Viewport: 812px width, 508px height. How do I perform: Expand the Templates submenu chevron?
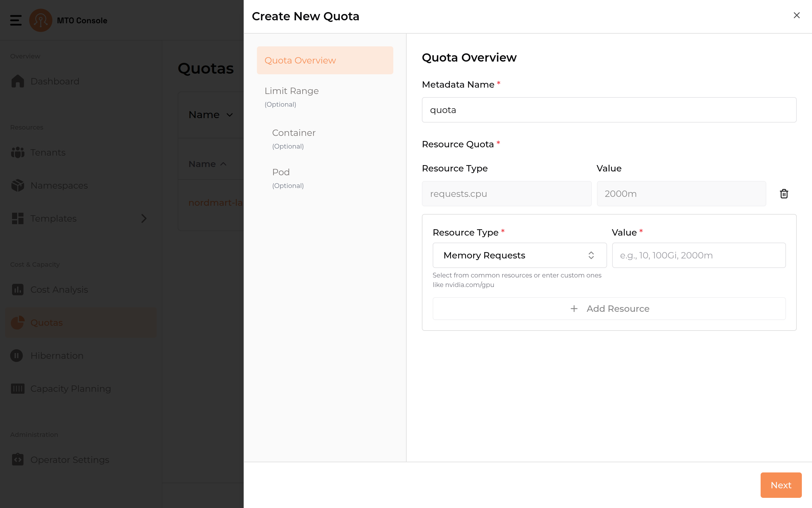pyautogui.click(x=144, y=218)
